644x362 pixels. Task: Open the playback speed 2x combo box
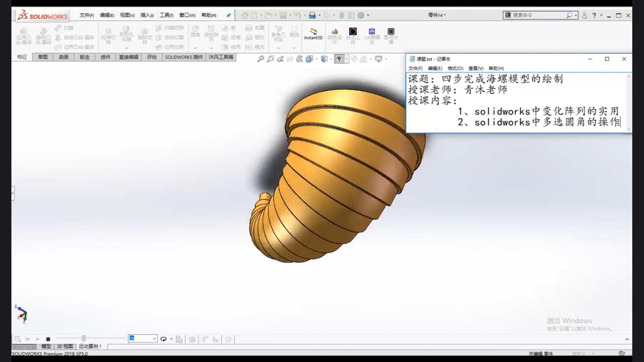(143, 339)
